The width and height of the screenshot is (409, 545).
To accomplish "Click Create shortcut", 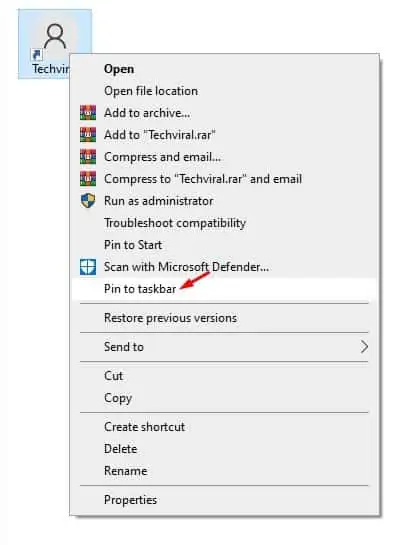I will tap(144, 427).
